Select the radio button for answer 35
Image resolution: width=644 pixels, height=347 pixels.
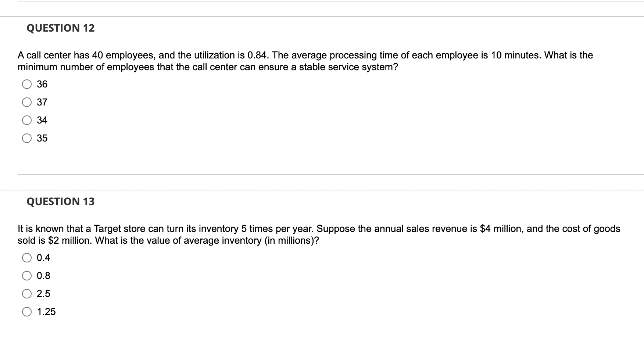(x=26, y=138)
